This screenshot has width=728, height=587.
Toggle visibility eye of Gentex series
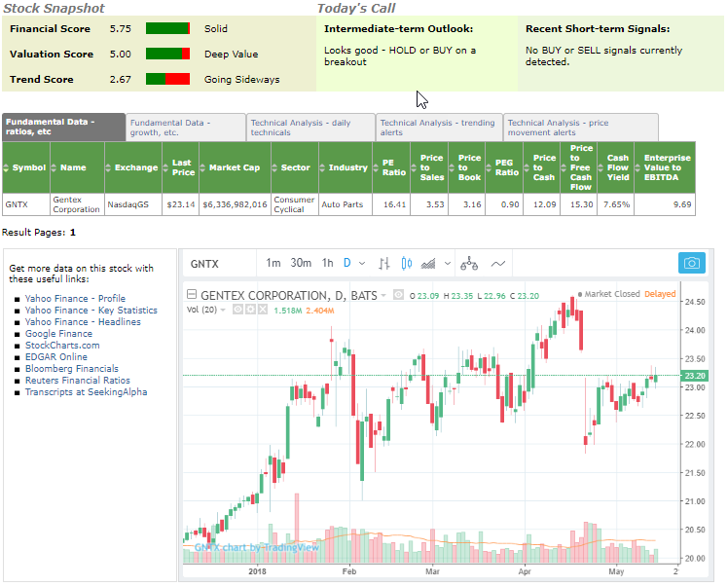pos(398,294)
